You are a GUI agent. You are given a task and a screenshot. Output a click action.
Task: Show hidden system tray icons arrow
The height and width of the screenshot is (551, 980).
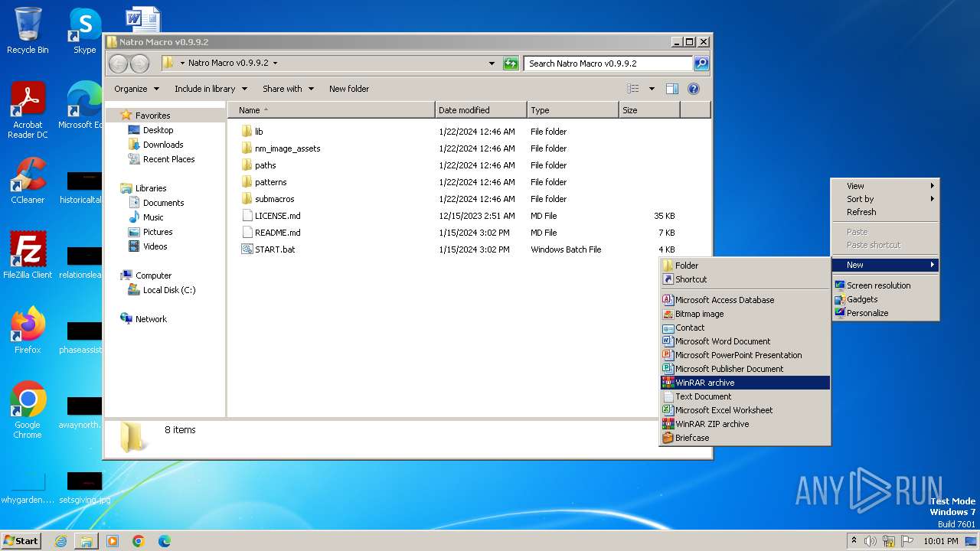click(x=854, y=541)
